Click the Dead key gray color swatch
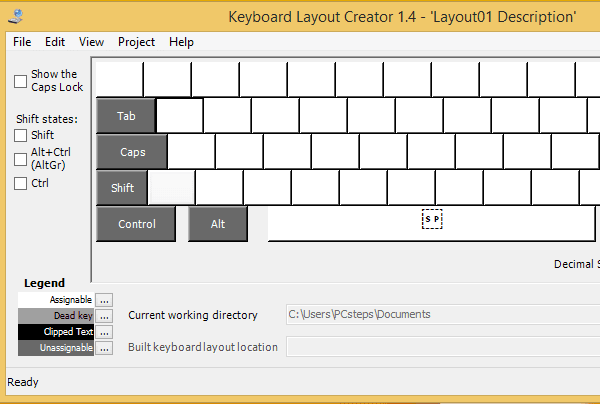The image size is (600, 404). [56, 316]
